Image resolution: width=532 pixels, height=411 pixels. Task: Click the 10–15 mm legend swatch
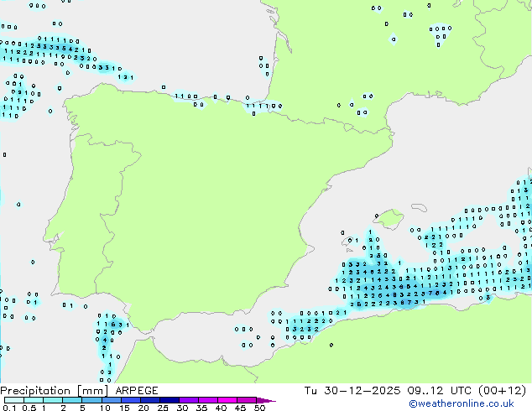[111, 400]
